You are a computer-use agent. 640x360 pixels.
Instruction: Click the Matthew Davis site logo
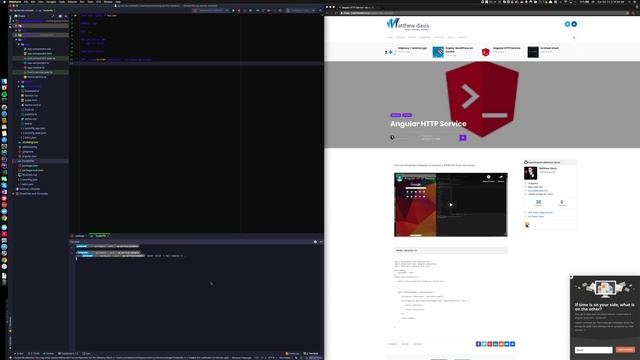pyautogui.click(x=408, y=24)
